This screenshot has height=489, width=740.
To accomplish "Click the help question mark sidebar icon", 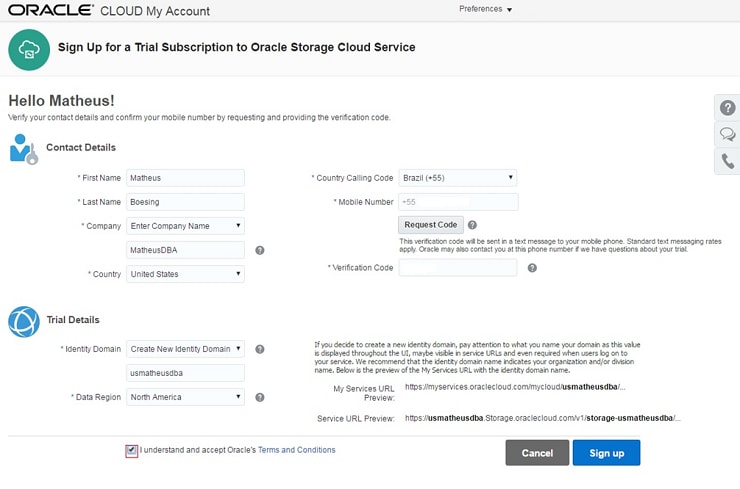I will point(727,108).
